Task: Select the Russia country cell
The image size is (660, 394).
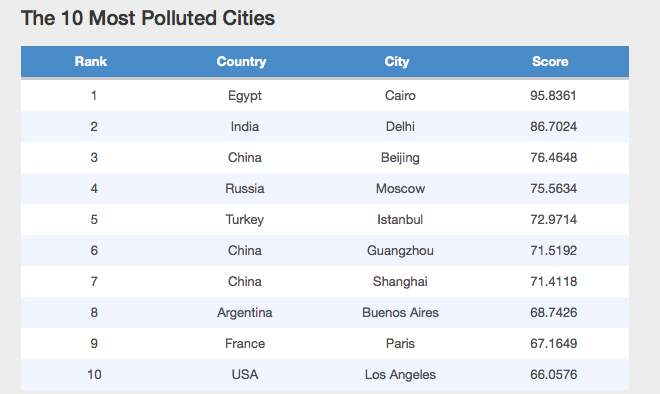Action: (245, 189)
